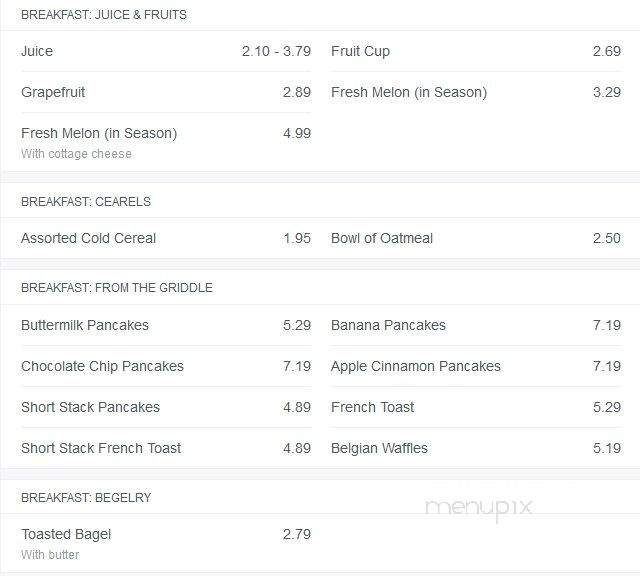
Task: Select Fresh Melon with cottage cheese
Action: point(166,142)
